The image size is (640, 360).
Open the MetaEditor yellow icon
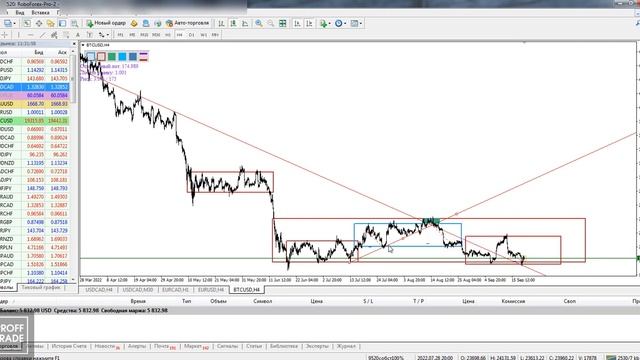134,23
